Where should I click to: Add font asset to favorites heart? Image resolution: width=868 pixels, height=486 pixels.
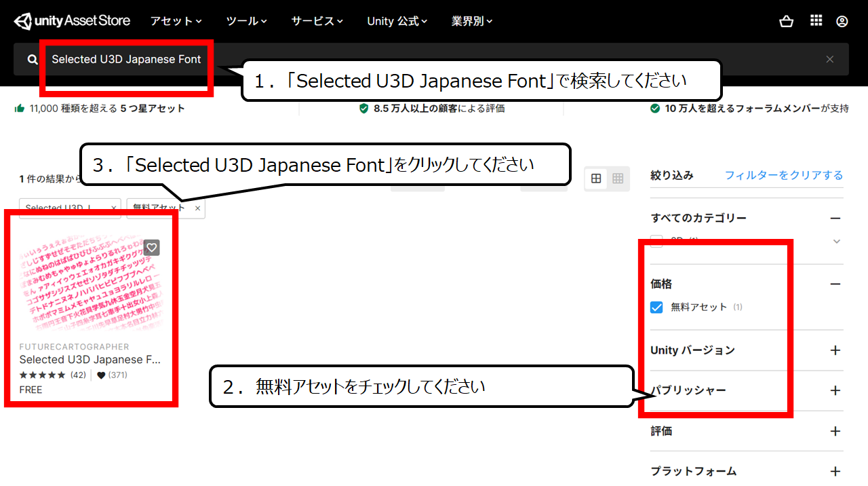tap(152, 248)
